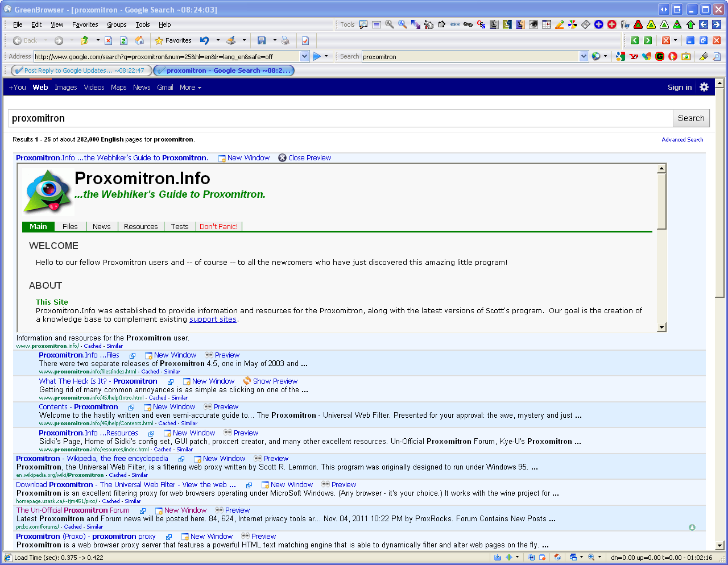Open the Advanced Search link
728x565 pixels.
coord(682,139)
